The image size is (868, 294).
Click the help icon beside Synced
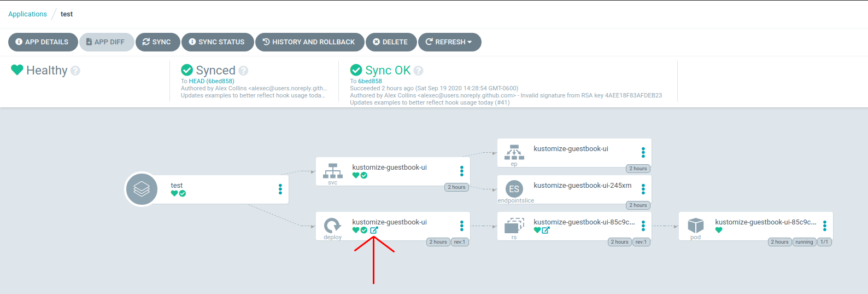pyautogui.click(x=243, y=71)
